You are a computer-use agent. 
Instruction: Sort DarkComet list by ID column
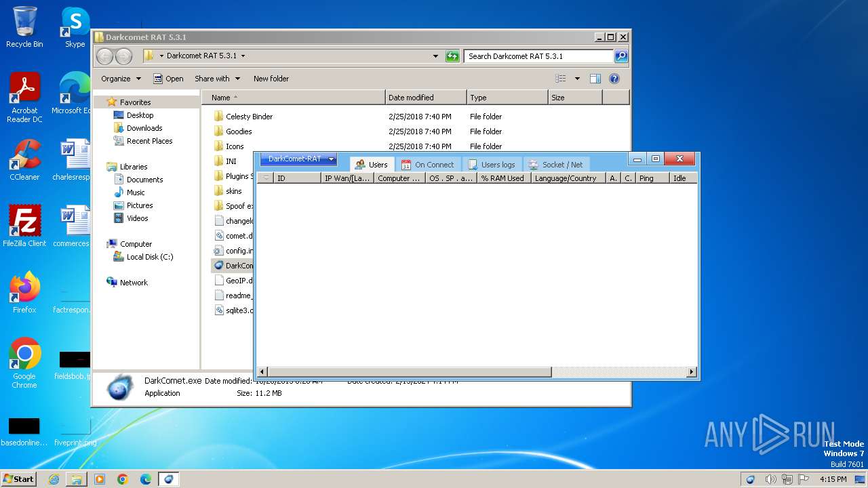tap(297, 178)
